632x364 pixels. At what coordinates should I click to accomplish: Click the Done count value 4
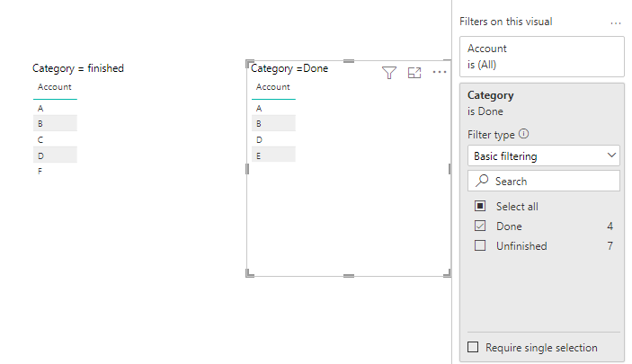(x=610, y=226)
